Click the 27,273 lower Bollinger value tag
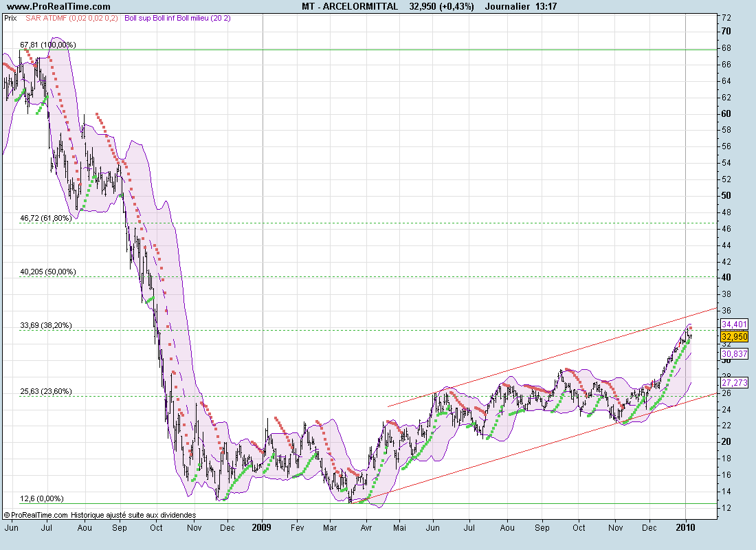This screenshot has height=550, width=756. 734,382
